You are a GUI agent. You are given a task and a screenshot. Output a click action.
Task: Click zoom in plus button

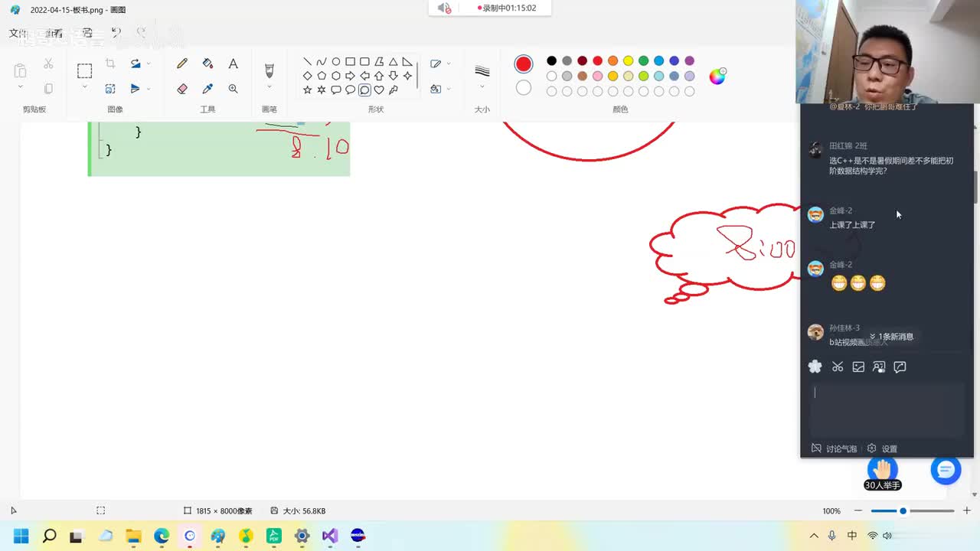pyautogui.click(x=967, y=510)
